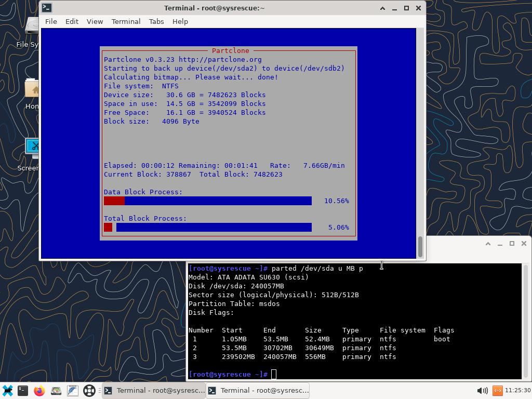Switch to the left Terminal taskbar button
Viewport: 532px width, 399px height.
click(153, 391)
